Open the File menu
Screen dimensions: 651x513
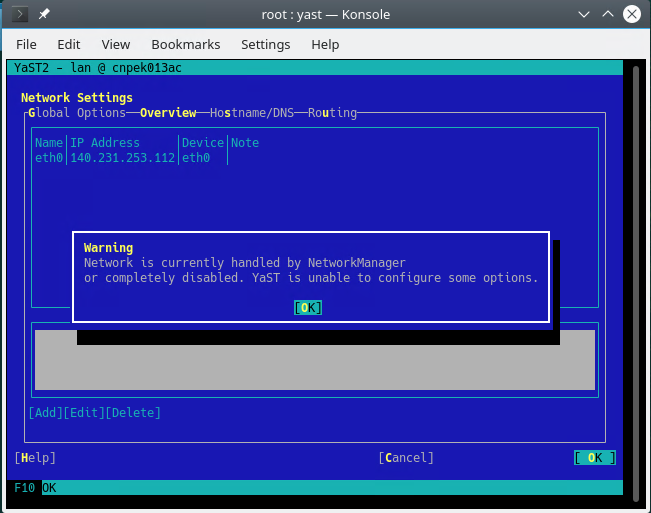coord(26,44)
